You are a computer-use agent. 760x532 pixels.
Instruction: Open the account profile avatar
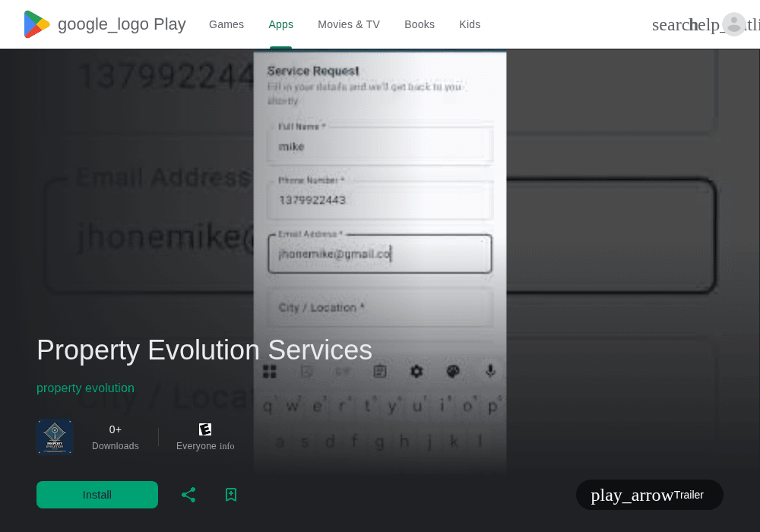(x=734, y=24)
